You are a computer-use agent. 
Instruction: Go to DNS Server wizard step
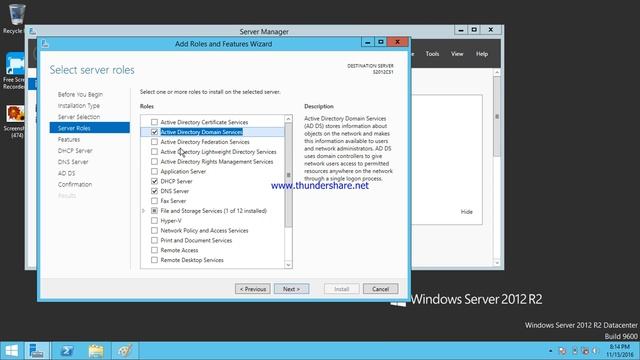pos(73,162)
